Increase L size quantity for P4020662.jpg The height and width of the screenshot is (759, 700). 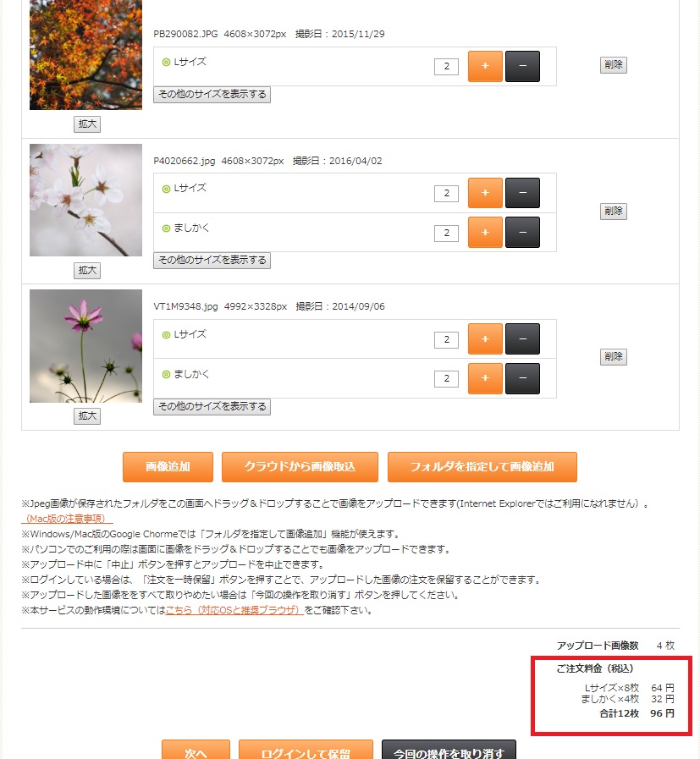tap(485, 193)
